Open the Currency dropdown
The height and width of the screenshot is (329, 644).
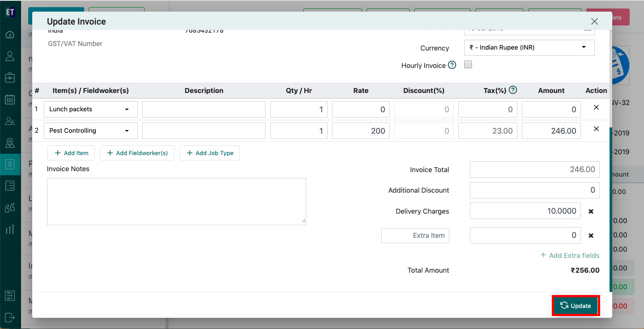click(x=529, y=47)
